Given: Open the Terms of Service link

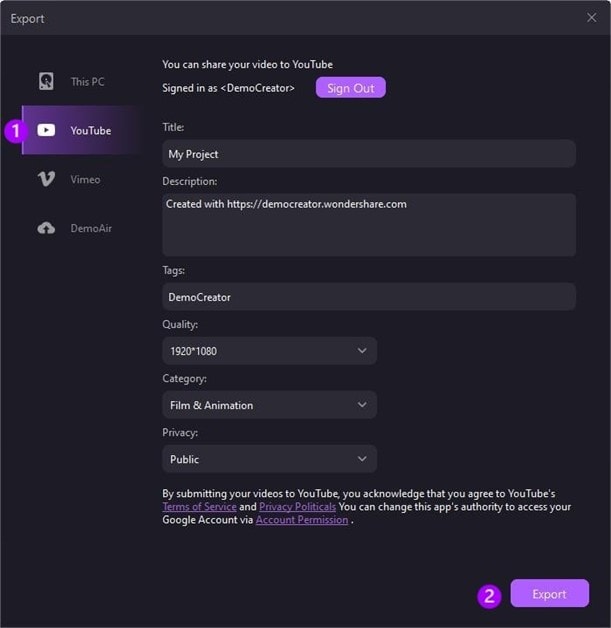Looking at the screenshot, I should 199,507.
